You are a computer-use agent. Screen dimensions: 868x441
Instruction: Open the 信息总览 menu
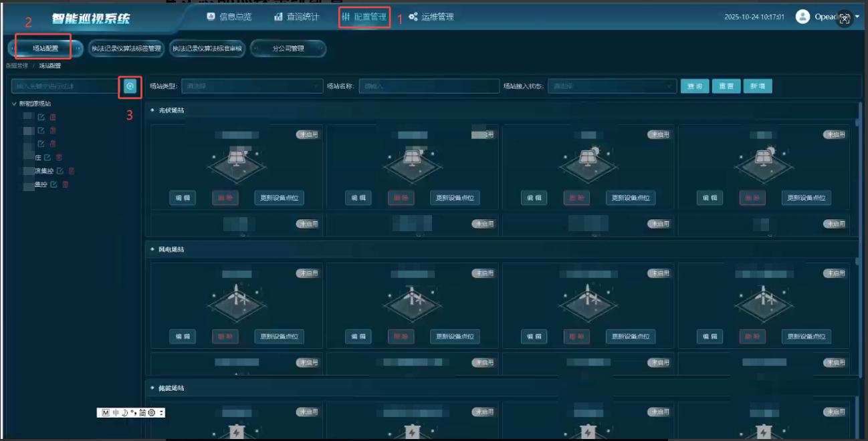point(228,17)
